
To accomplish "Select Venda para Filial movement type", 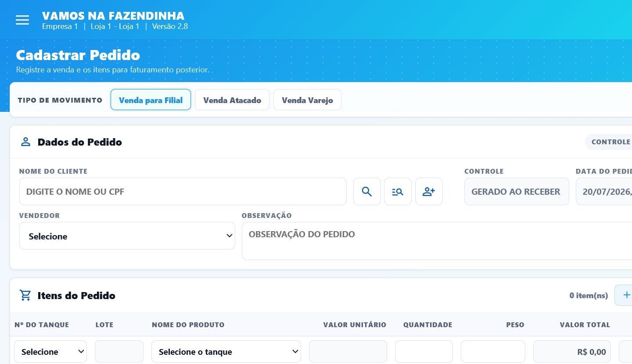I will point(151,100).
